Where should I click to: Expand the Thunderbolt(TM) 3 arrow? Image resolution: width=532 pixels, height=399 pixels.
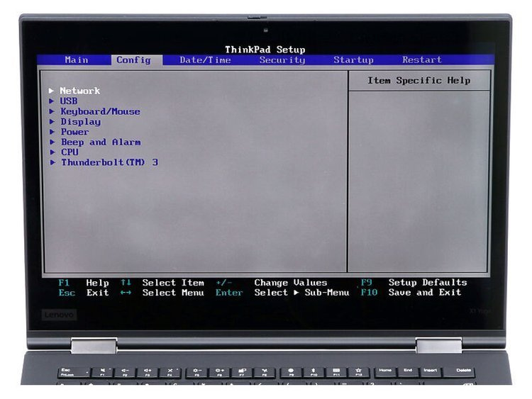tap(52, 162)
